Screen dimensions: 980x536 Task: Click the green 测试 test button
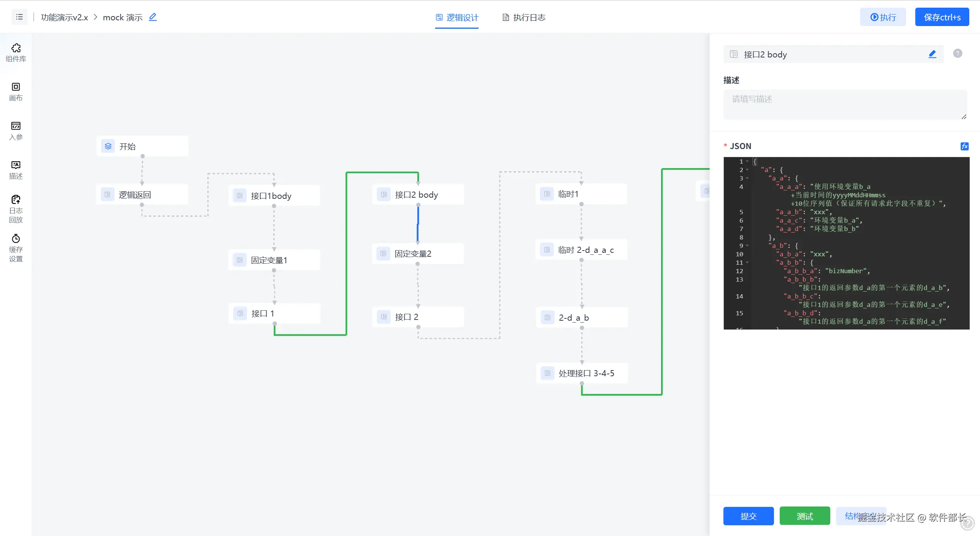pos(804,516)
